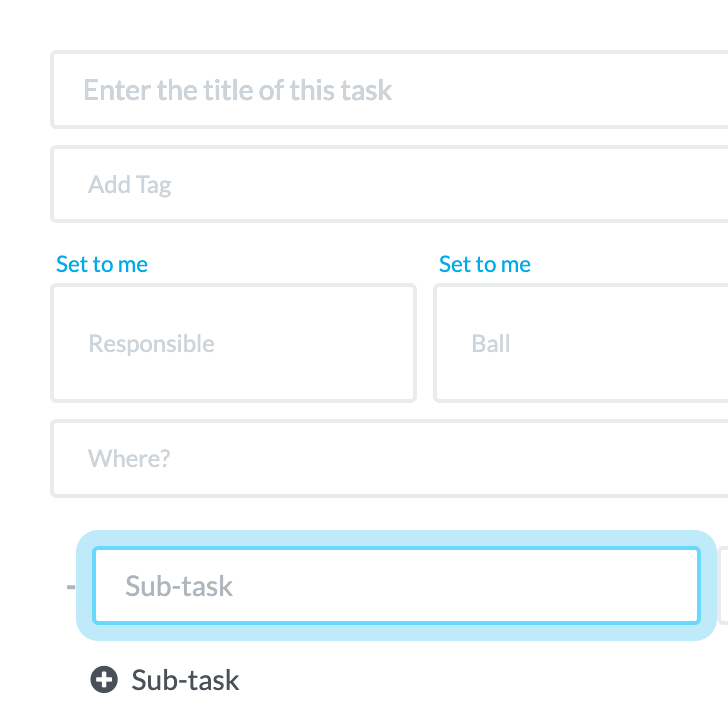Screen dimensions: 728x728
Task: Assign the Ball to yourself via Set to me
Action: click(485, 264)
